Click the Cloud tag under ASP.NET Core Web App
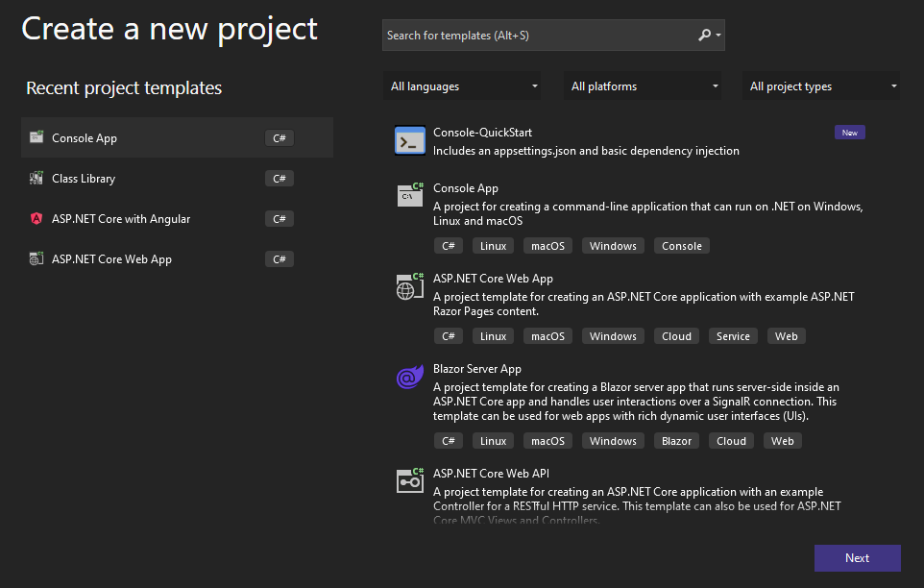 click(676, 336)
